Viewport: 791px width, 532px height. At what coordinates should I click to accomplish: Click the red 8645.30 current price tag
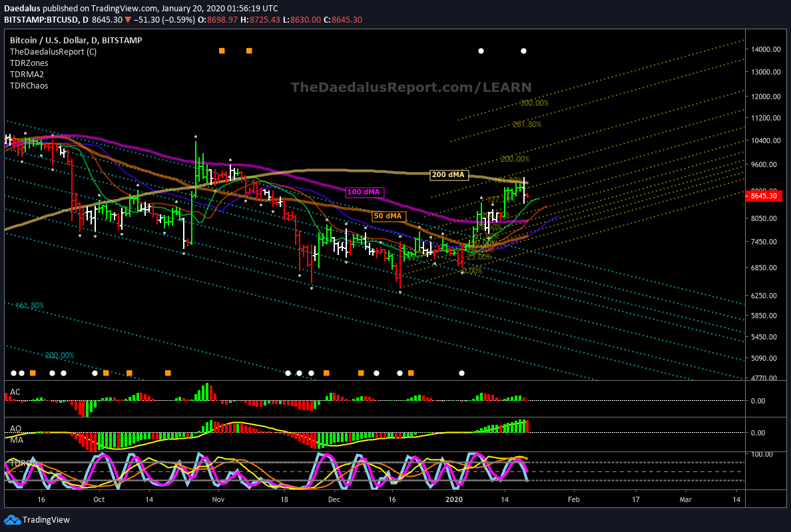(x=764, y=196)
